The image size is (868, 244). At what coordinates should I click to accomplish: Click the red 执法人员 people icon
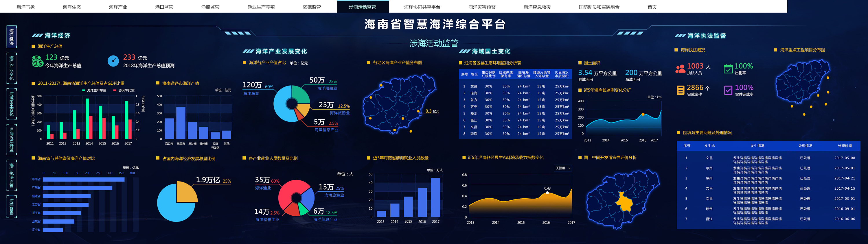click(x=680, y=69)
